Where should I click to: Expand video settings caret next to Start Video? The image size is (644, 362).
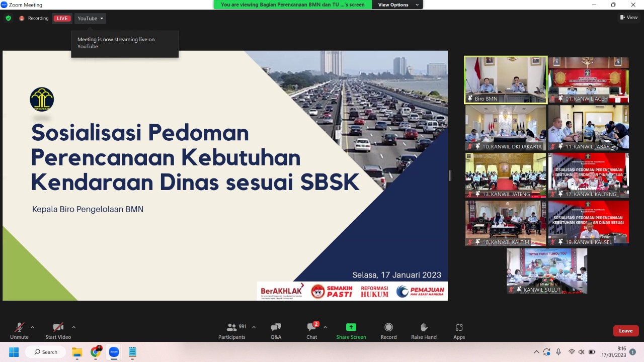73,327
